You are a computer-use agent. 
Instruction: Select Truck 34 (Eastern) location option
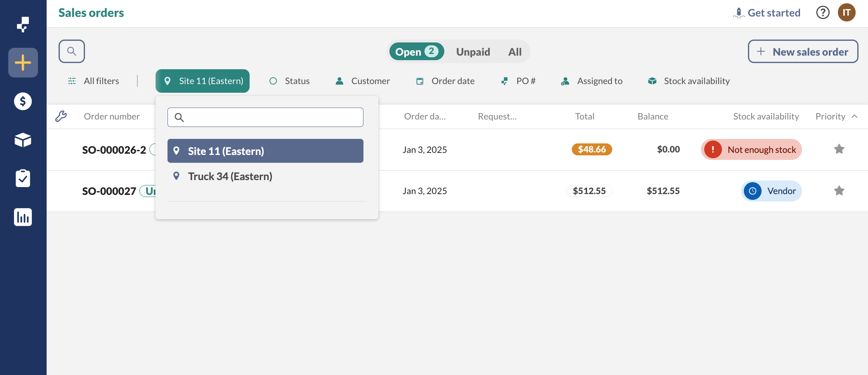(x=230, y=176)
